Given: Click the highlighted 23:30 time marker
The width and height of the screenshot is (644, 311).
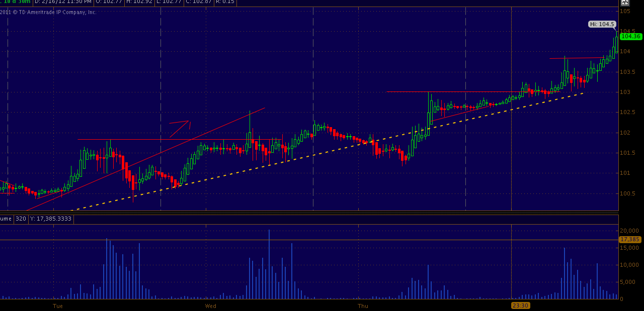Looking at the screenshot, I should click(x=520, y=305).
